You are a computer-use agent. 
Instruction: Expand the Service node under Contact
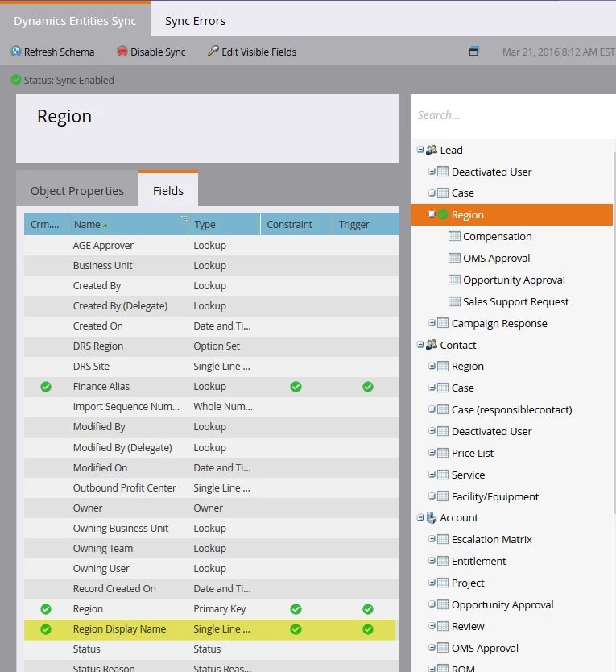(432, 475)
